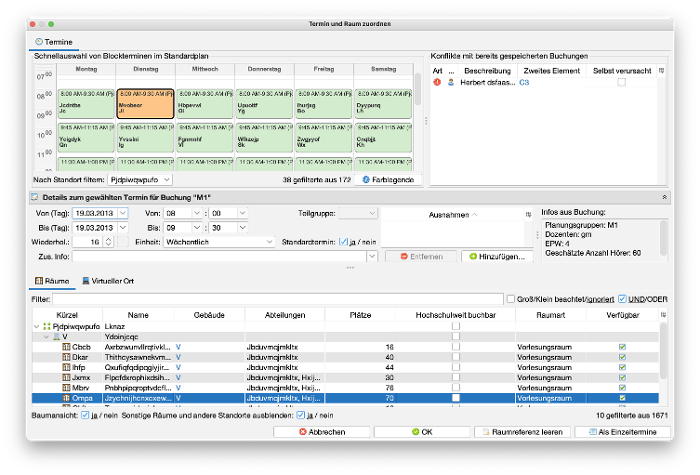The width and height of the screenshot is (700, 475).
Task: Open the Nach Standort filtern dropdown
Action: point(138,179)
